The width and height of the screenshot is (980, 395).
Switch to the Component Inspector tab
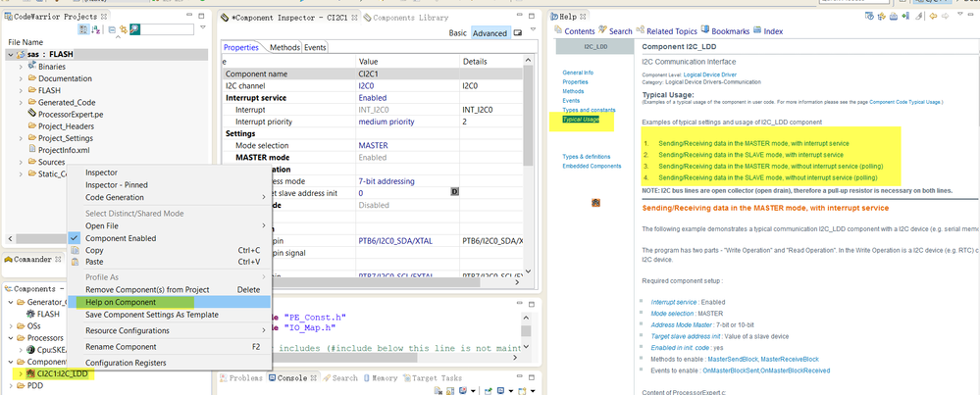click(x=289, y=18)
